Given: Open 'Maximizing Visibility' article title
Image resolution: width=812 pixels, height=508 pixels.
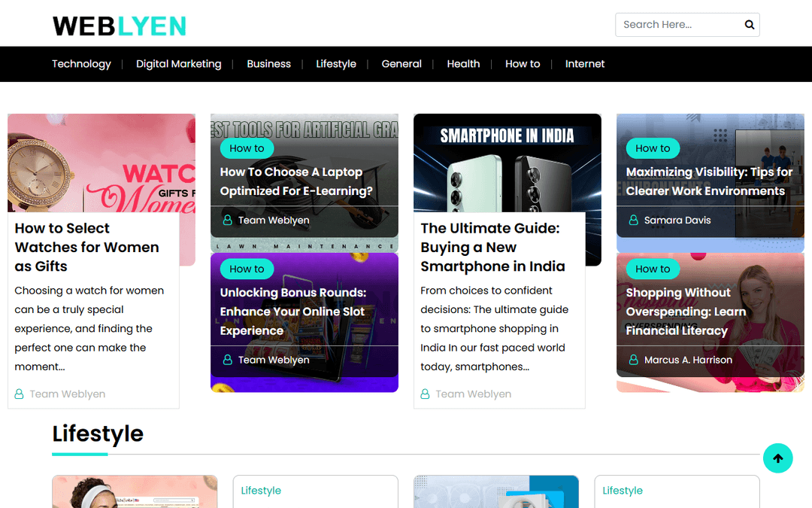Looking at the screenshot, I should (x=709, y=181).
